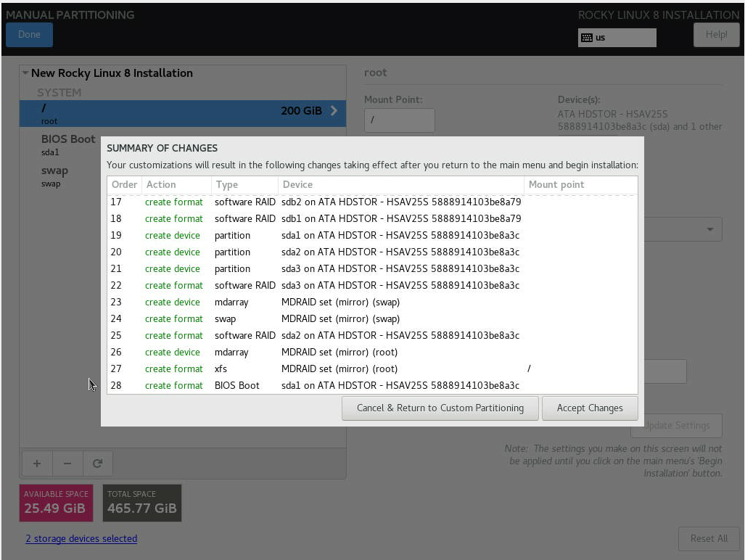Select row 27 xfs root format
Screen dimensions: 745x560
point(372,368)
